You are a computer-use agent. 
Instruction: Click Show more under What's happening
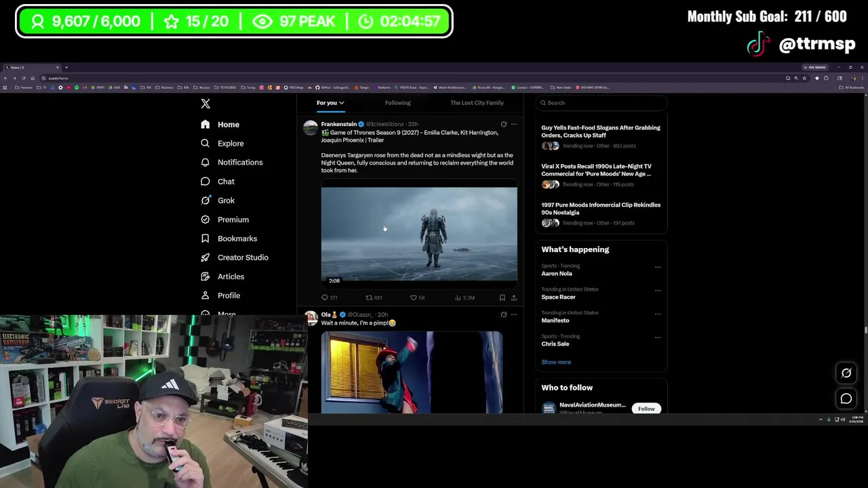click(556, 362)
